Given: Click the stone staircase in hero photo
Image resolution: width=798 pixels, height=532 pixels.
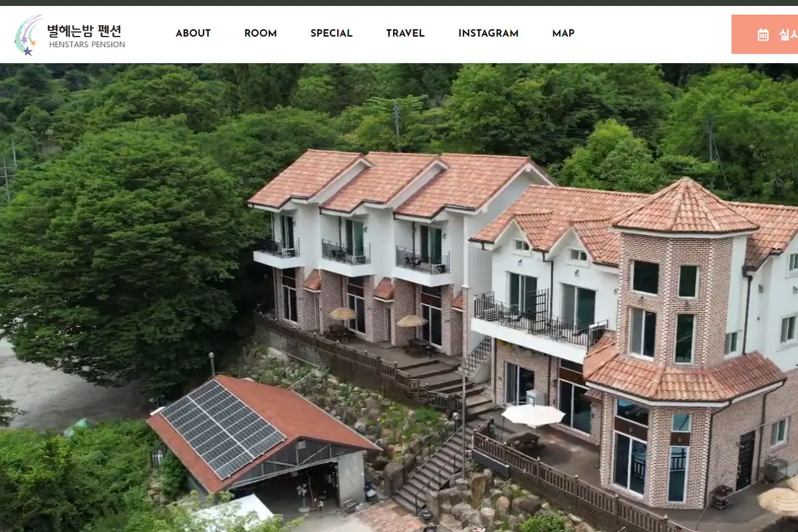Looking at the screenshot, I should pyautogui.click(x=436, y=465).
